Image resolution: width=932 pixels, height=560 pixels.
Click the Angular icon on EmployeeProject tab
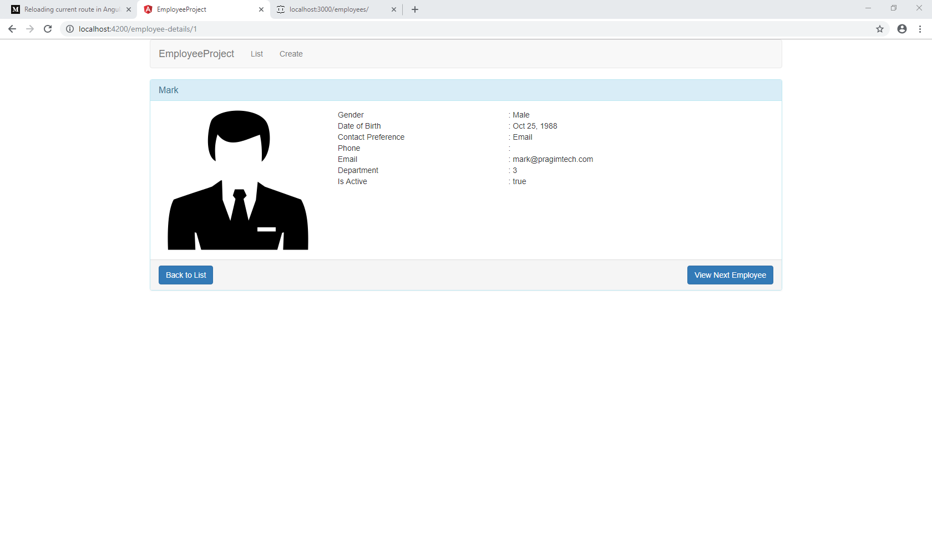(x=148, y=9)
